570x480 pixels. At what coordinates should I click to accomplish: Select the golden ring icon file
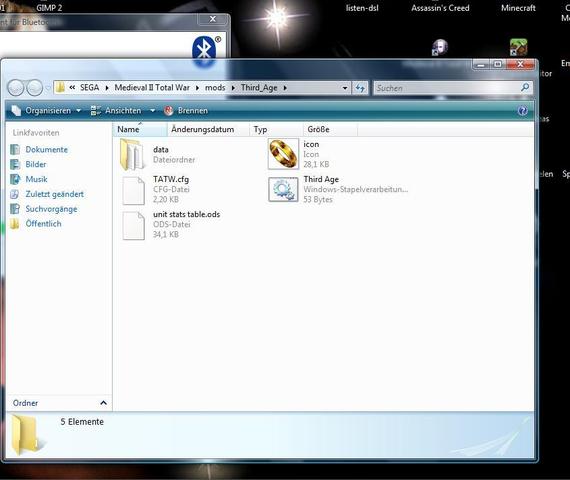(283, 154)
